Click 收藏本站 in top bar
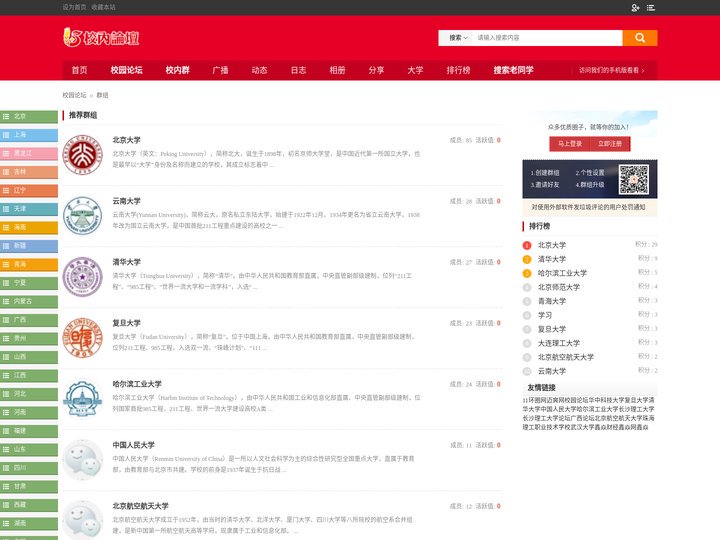This screenshot has width=720, height=540. 103,7
